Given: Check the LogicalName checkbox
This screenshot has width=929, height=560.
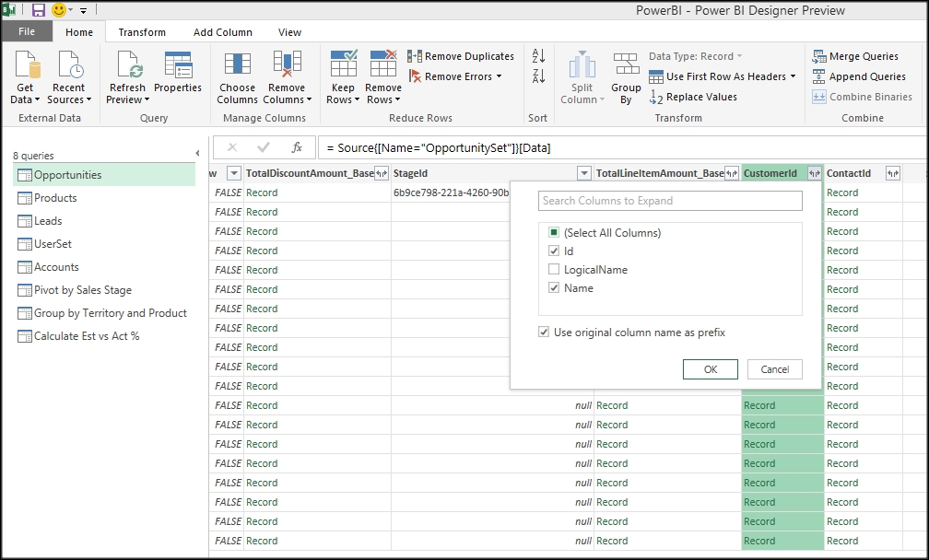Looking at the screenshot, I should (554, 270).
